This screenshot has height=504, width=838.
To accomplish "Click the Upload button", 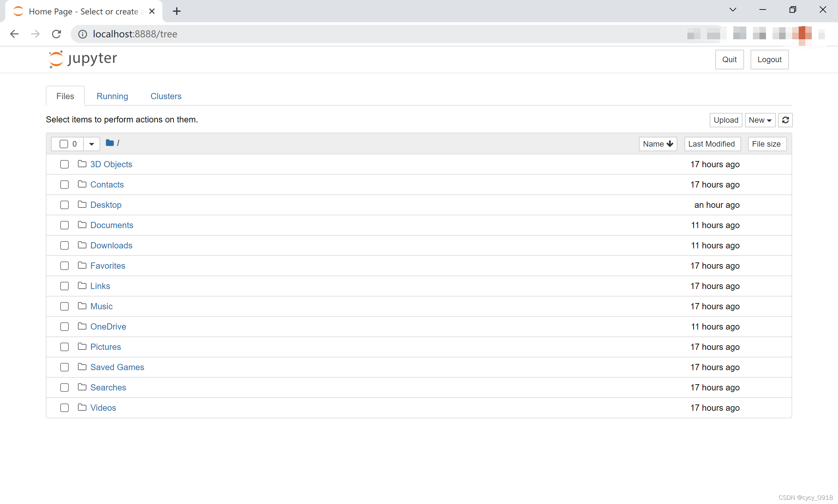I will coord(726,120).
